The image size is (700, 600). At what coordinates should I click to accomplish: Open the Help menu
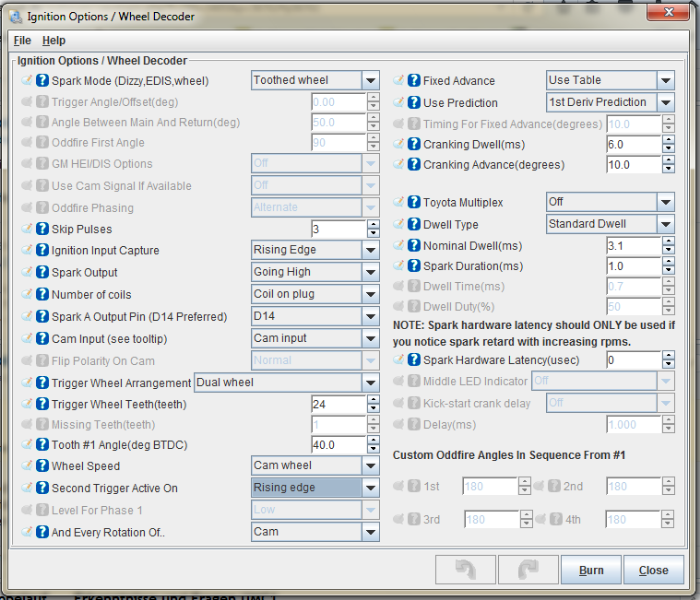tap(54, 41)
